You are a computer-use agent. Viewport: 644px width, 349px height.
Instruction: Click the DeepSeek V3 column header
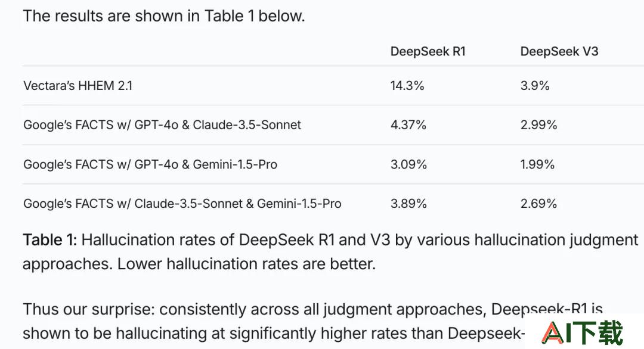click(559, 51)
